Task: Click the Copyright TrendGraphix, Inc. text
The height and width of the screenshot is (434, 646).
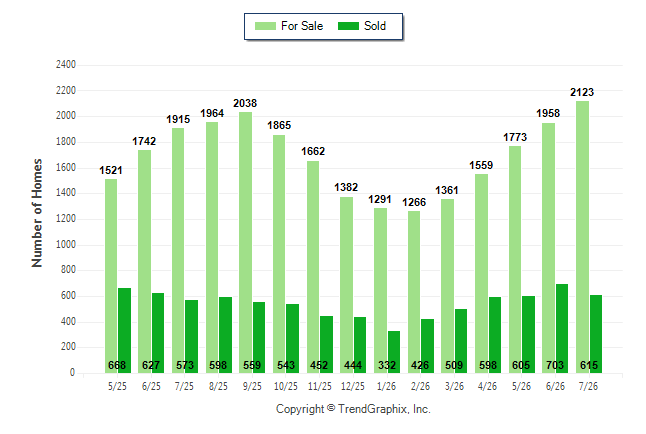Action: click(353, 409)
